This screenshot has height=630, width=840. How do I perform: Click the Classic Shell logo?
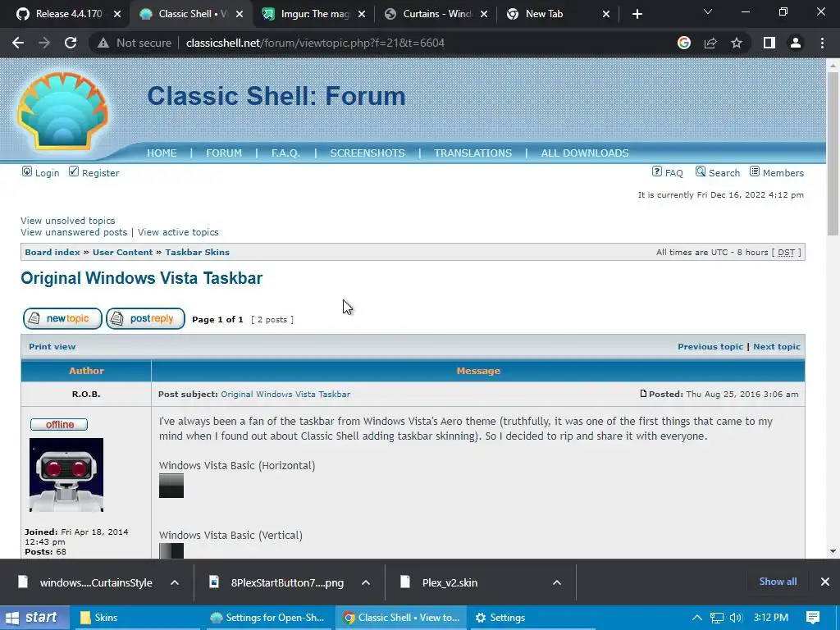coord(62,110)
